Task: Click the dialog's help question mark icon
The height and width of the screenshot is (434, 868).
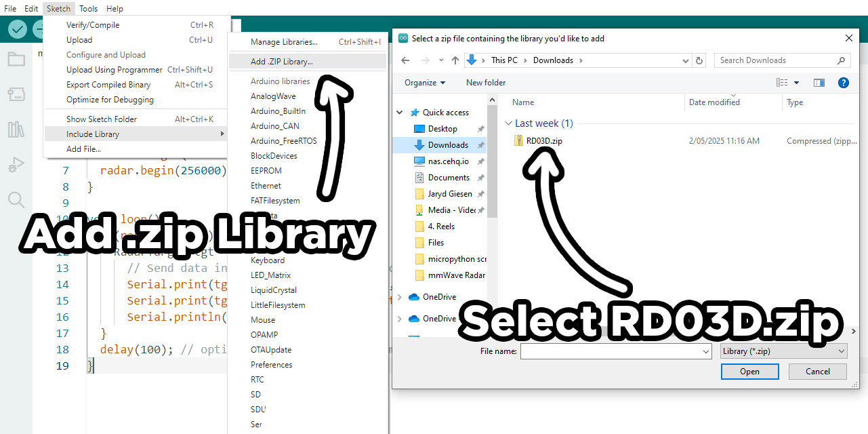Action: (x=844, y=83)
